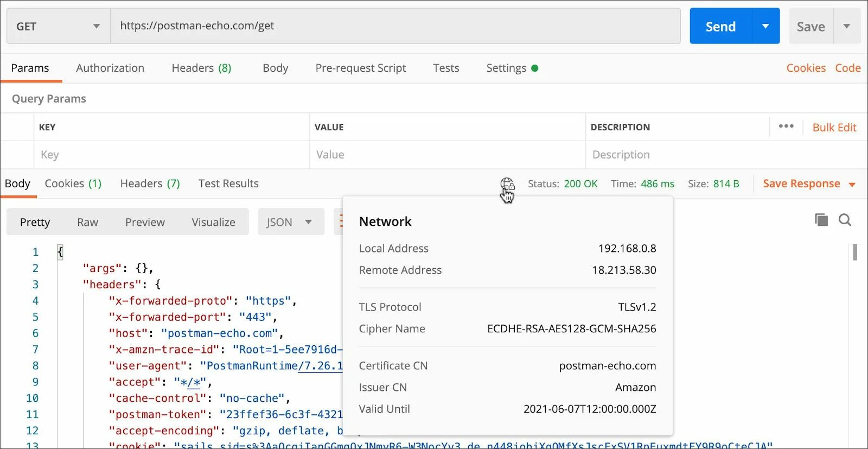Open the JSON format dropdown
The width and height of the screenshot is (868, 449).
point(291,222)
